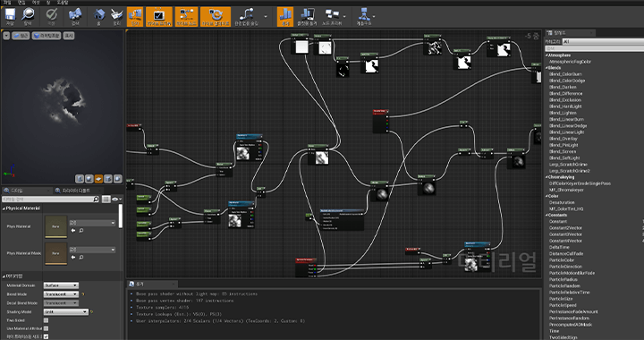Click the Hide Unrelated nodes icon

point(247,16)
